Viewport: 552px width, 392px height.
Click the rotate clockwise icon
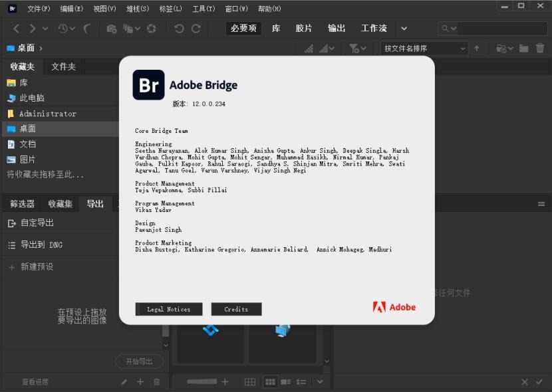click(196, 29)
